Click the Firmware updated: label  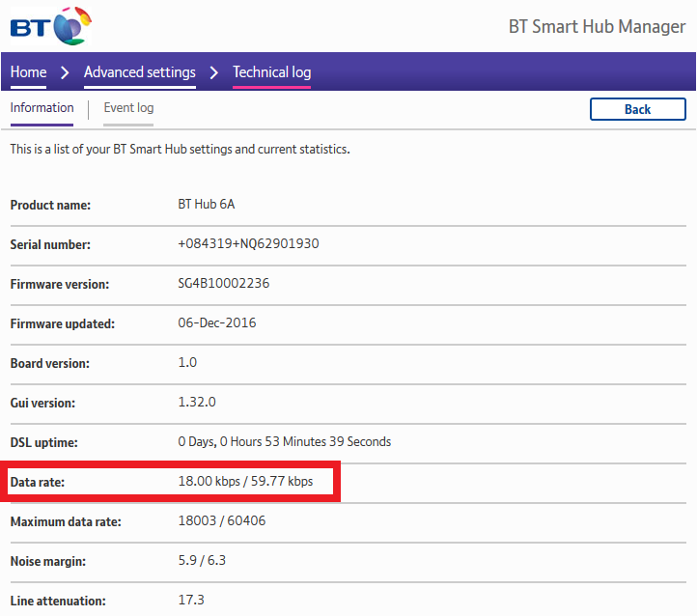tap(62, 323)
